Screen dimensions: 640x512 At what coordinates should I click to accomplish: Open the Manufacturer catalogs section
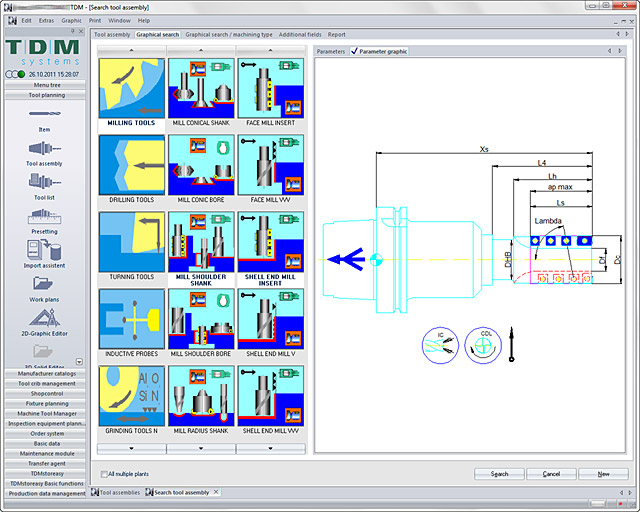(x=45, y=374)
